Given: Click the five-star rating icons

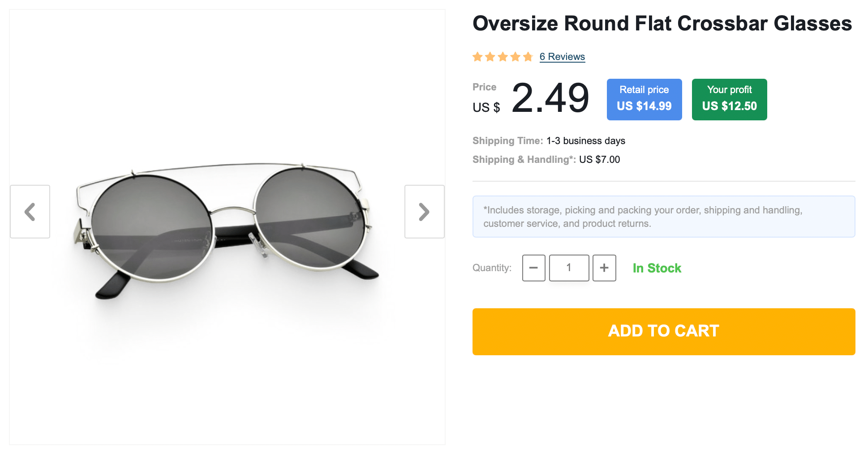Looking at the screenshot, I should pos(503,57).
